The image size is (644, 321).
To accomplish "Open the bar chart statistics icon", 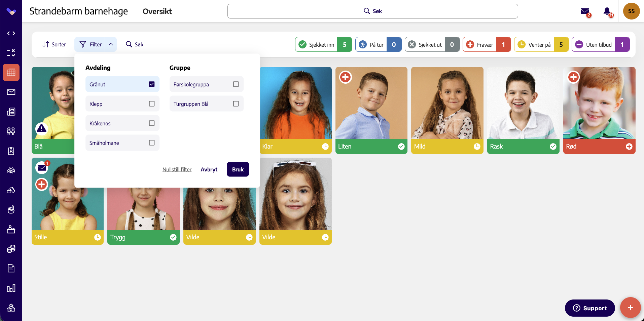I will [11, 288].
